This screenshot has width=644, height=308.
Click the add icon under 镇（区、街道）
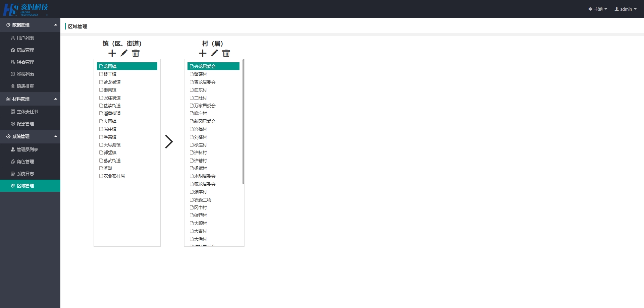(112, 53)
